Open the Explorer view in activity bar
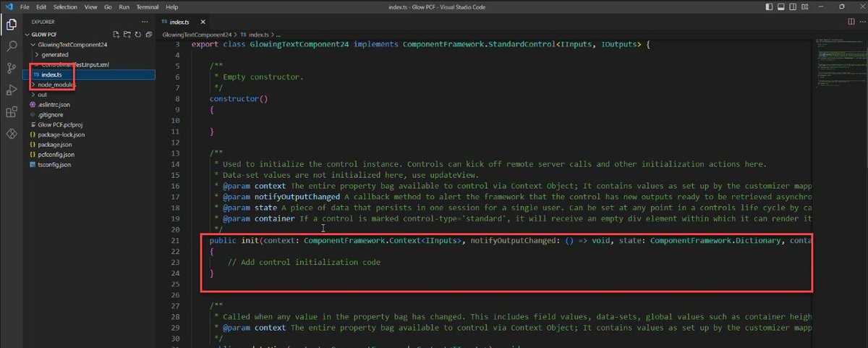The image size is (868, 348). pyautogui.click(x=11, y=25)
